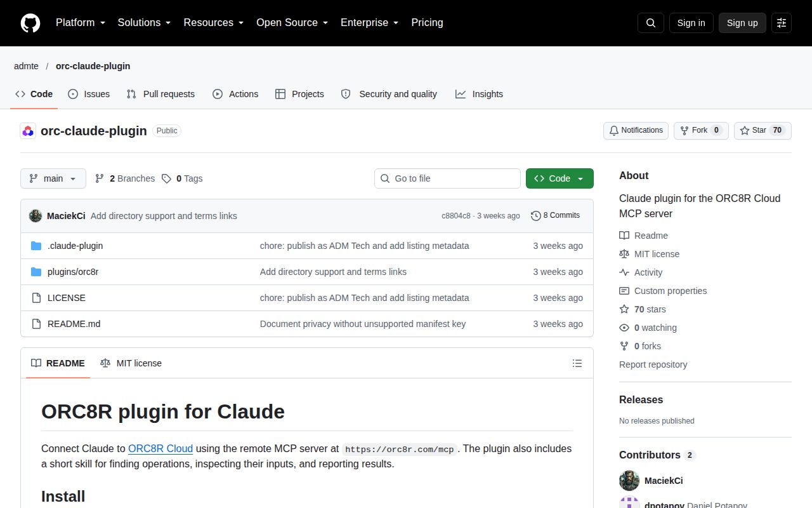Open the search magnifier button
812x508 pixels.
pyautogui.click(x=651, y=23)
